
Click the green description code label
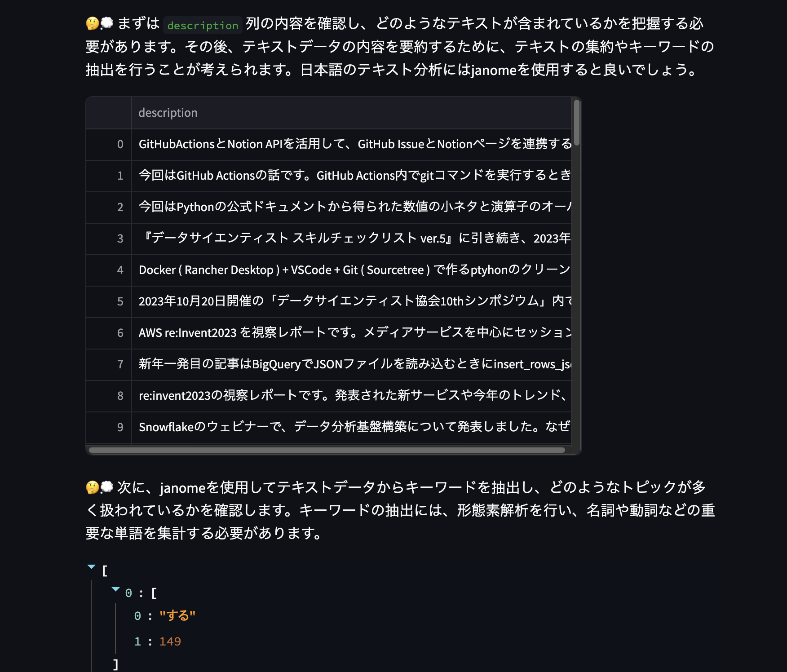(x=203, y=26)
